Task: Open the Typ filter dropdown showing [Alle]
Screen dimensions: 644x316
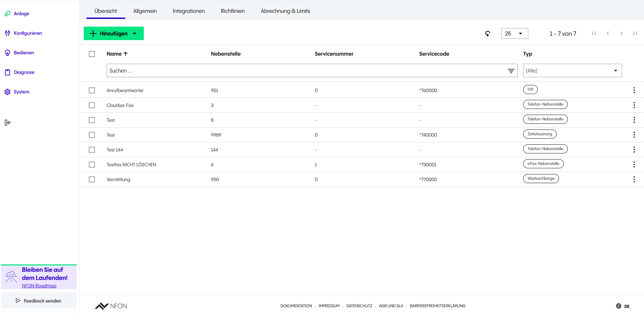Action: [x=572, y=70]
